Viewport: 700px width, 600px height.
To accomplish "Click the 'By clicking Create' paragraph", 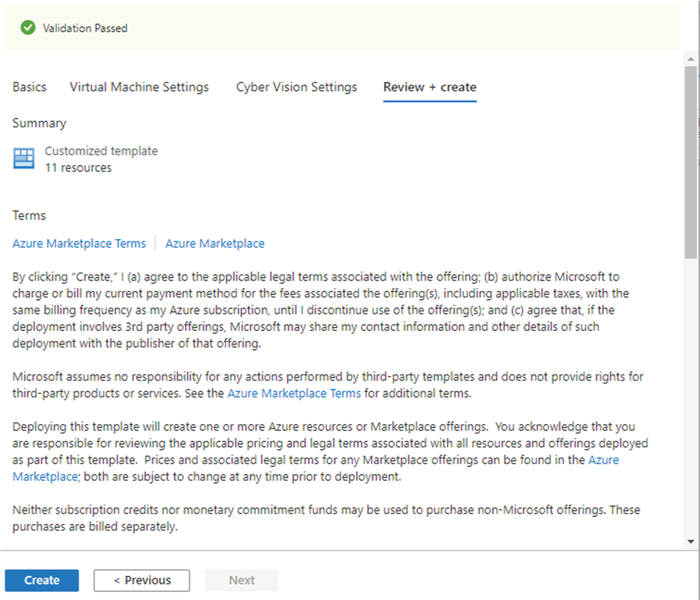I will coord(320,310).
